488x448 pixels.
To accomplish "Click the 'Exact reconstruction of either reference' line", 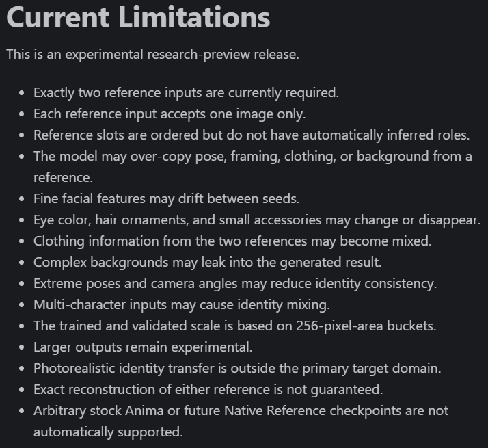I will [x=208, y=389].
